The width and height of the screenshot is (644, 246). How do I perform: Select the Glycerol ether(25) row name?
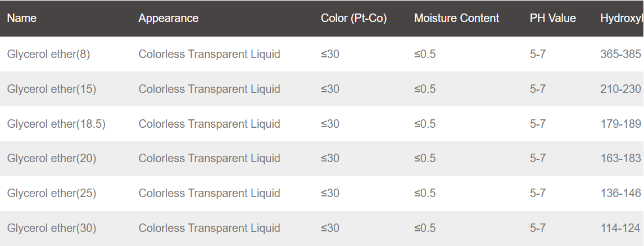[x=52, y=193]
